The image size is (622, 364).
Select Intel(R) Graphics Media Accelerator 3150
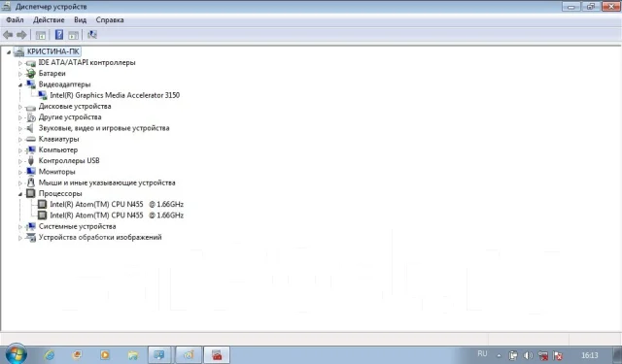click(115, 95)
